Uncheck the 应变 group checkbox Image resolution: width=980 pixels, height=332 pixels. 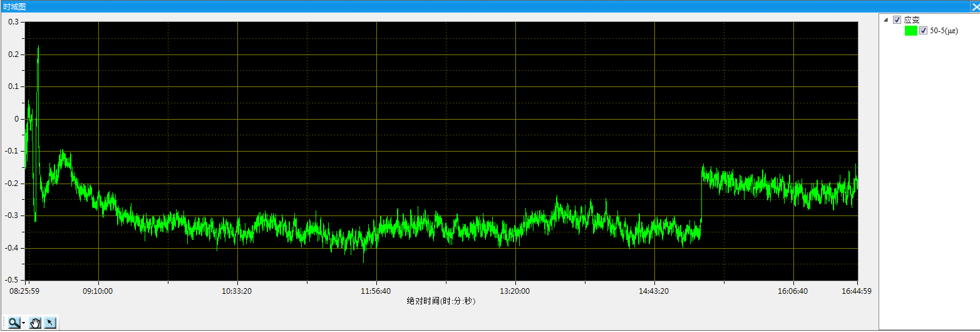[897, 19]
